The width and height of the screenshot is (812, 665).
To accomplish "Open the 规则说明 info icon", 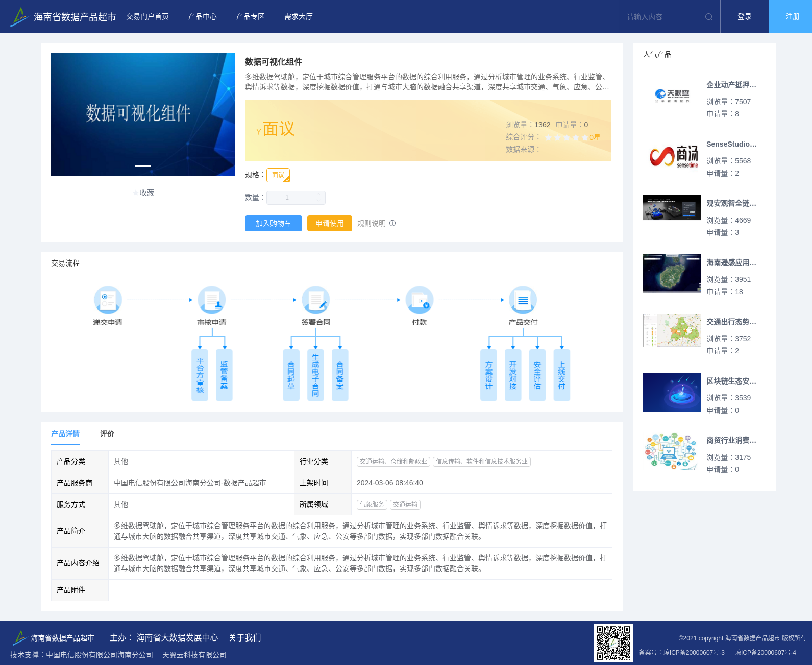I will [x=392, y=223].
